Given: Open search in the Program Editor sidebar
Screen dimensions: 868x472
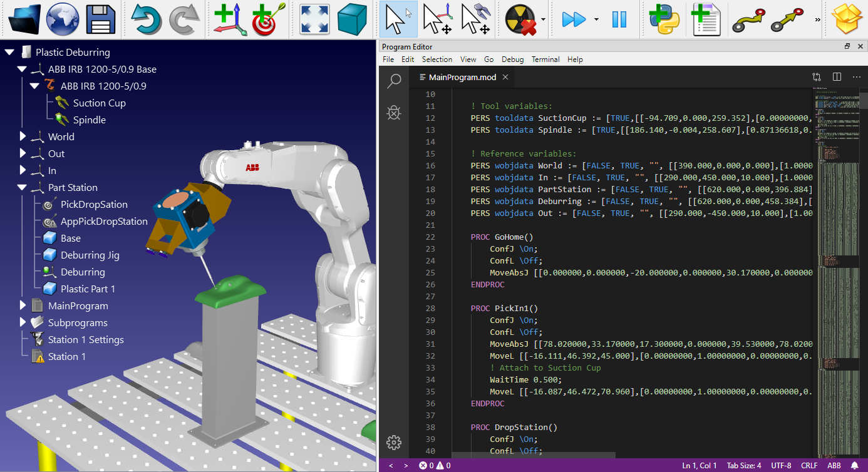Looking at the screenshot, I should [x=394, y=81].
